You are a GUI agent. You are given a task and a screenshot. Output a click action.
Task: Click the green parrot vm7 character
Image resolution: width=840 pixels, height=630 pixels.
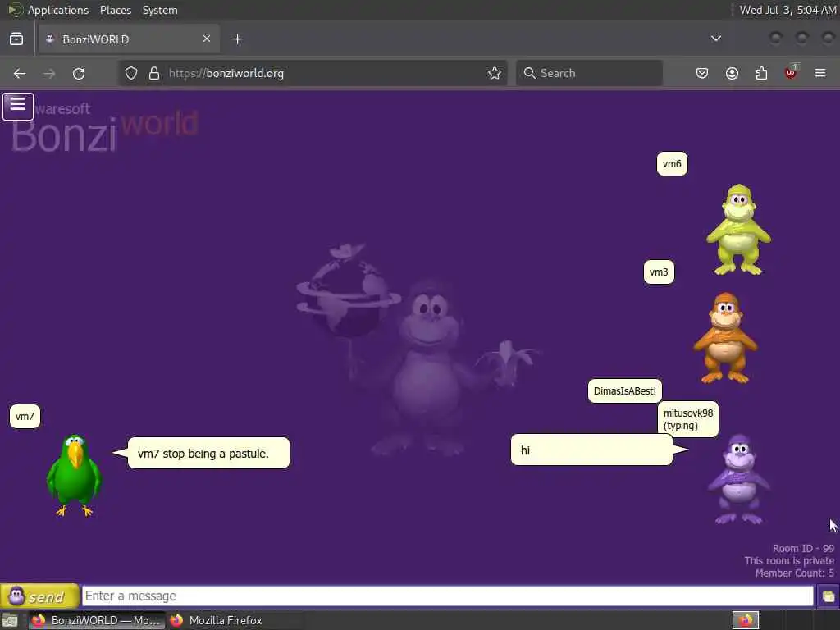pyautogui.click(x=73, y=475)
